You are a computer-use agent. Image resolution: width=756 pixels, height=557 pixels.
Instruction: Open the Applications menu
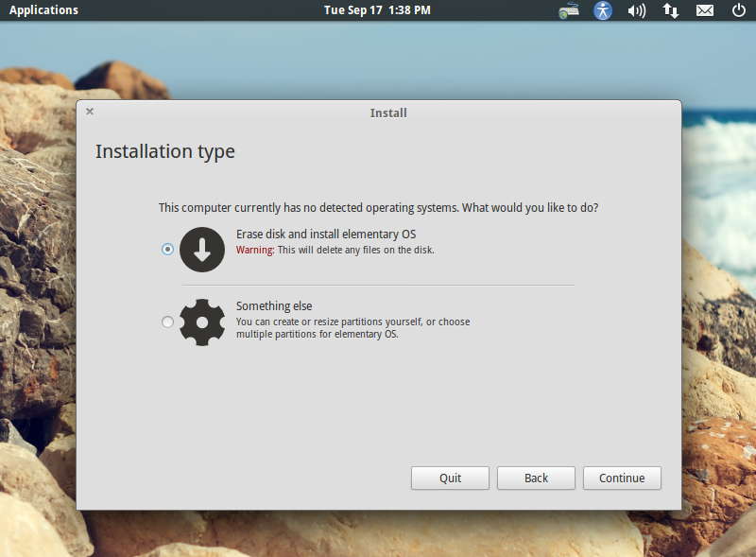[x=43, y=10]
